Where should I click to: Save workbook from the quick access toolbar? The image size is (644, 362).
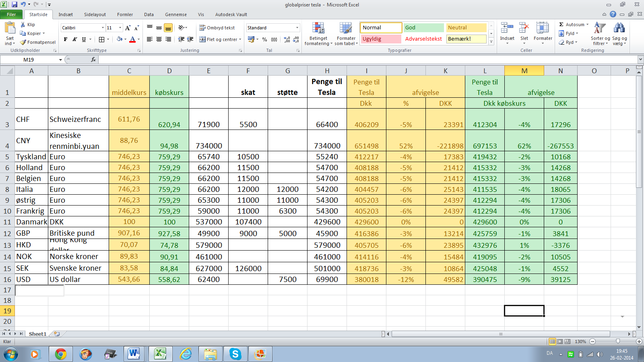[x=14, y=4]
